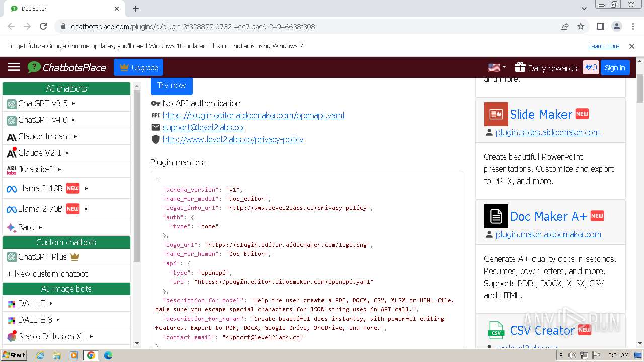Open plugin.slides.aidocmaker.com link
The width and height of the screenshot is (644, 362).
pos(547,132)
